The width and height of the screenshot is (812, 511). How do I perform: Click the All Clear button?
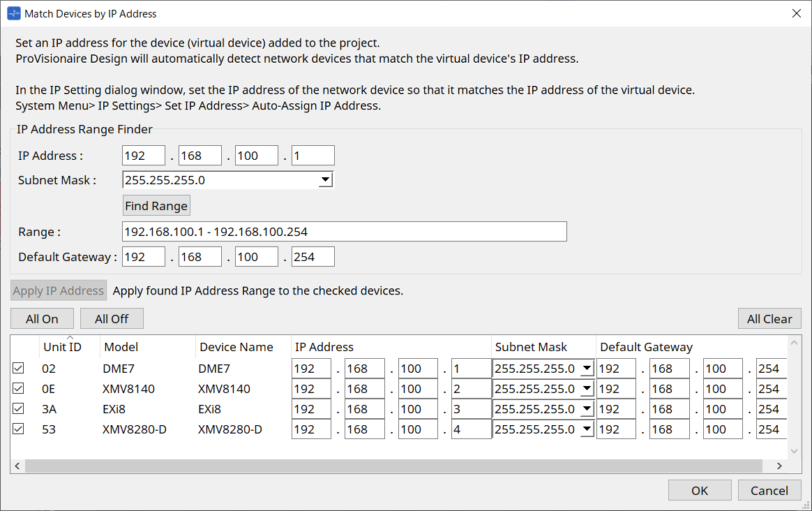coord(769,318)
